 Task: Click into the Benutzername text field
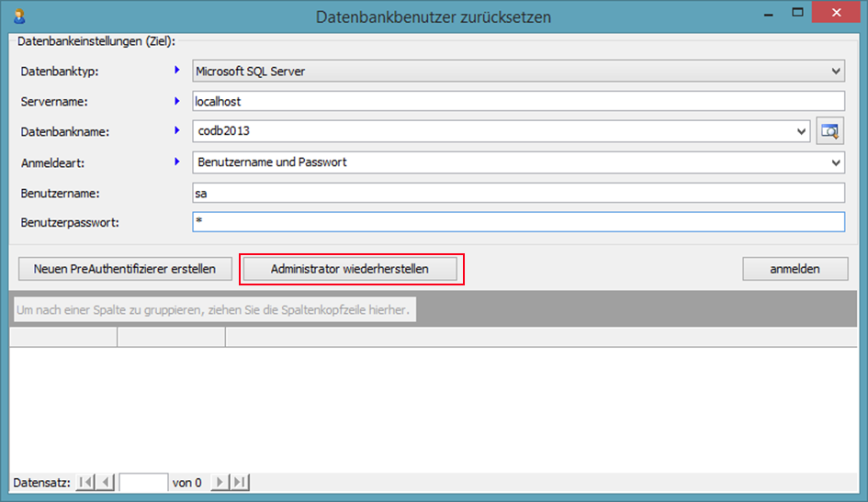(517, 193)
